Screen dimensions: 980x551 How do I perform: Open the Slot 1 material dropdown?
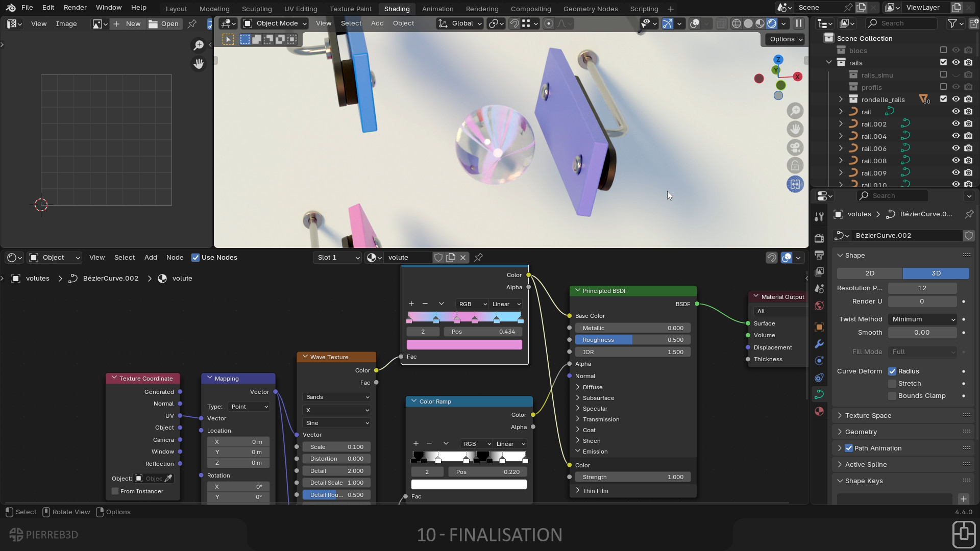tap(337, 258)
